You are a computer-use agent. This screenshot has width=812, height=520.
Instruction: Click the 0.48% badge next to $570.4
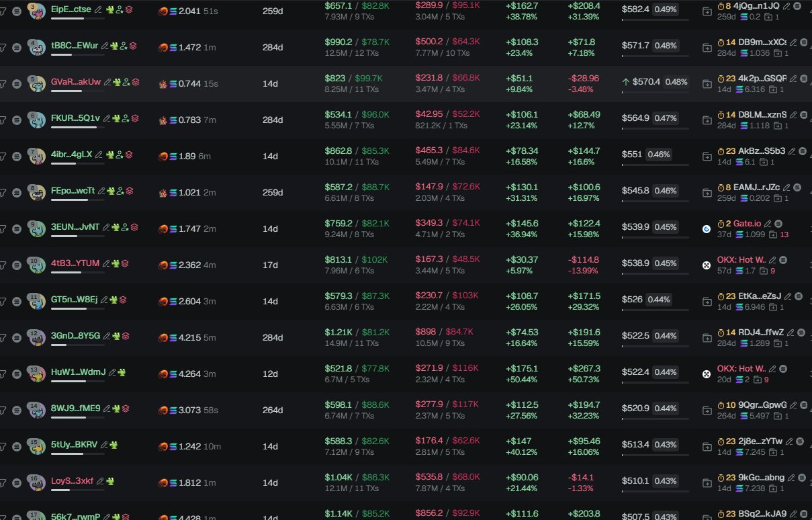coord(676,82)
